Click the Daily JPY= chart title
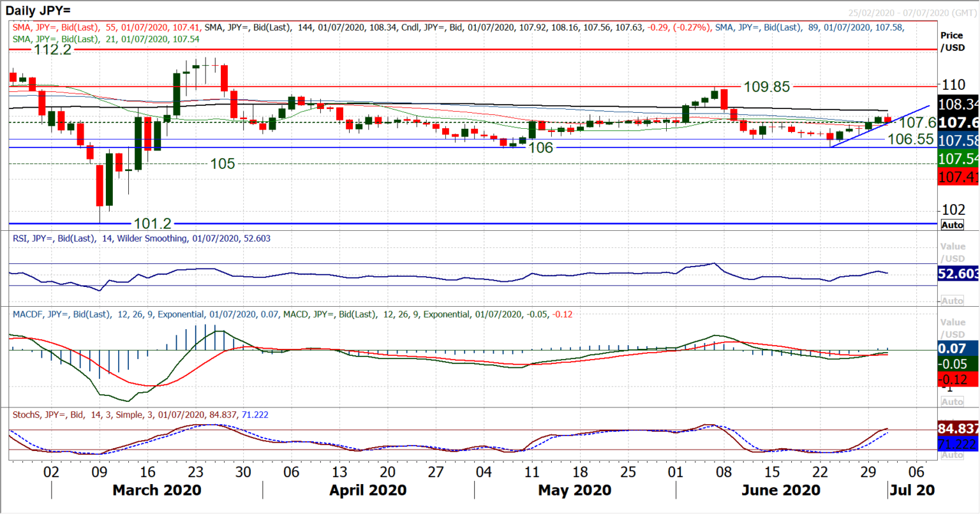980x514 pixels. (x=38, y=10)
